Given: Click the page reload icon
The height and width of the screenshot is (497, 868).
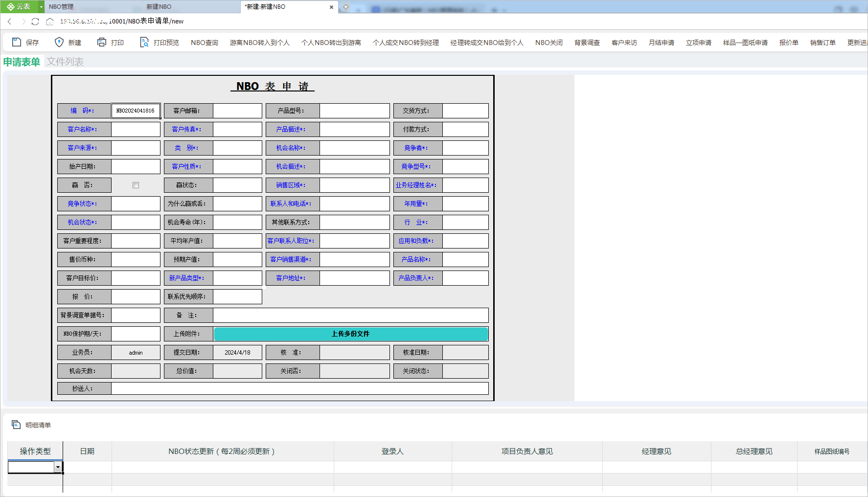Looking at the screenshot, I should coord(35,21).
